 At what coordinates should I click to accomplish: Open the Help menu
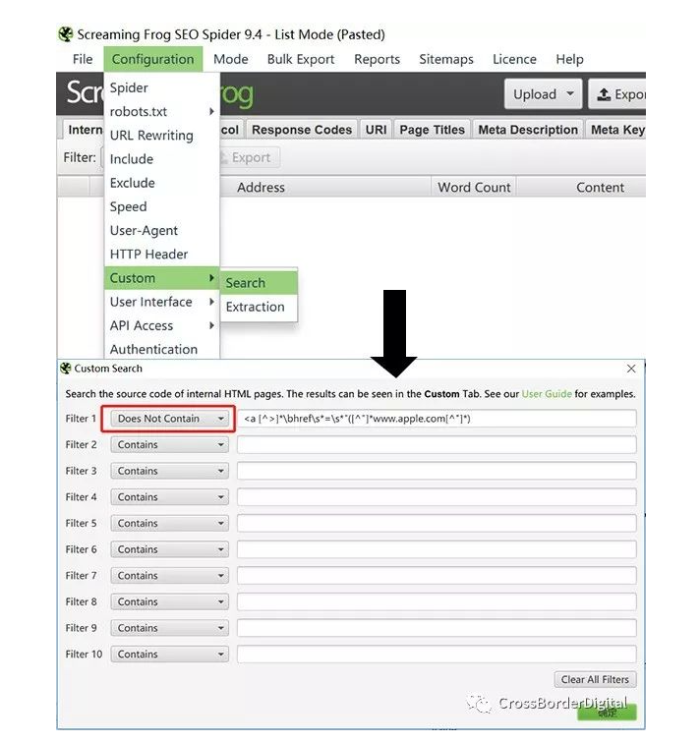569,59
